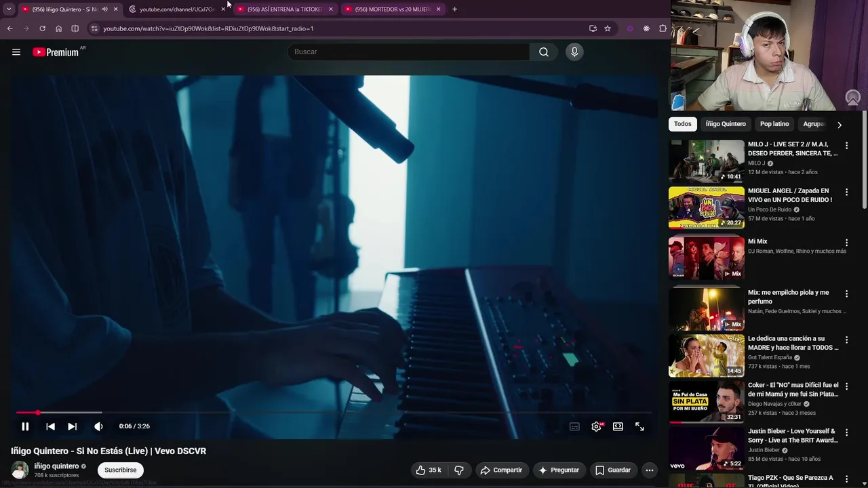The width and height of the screenshot is (868, 488).
Task: Open more actions ellipsis below video
Action: point(650,470)
